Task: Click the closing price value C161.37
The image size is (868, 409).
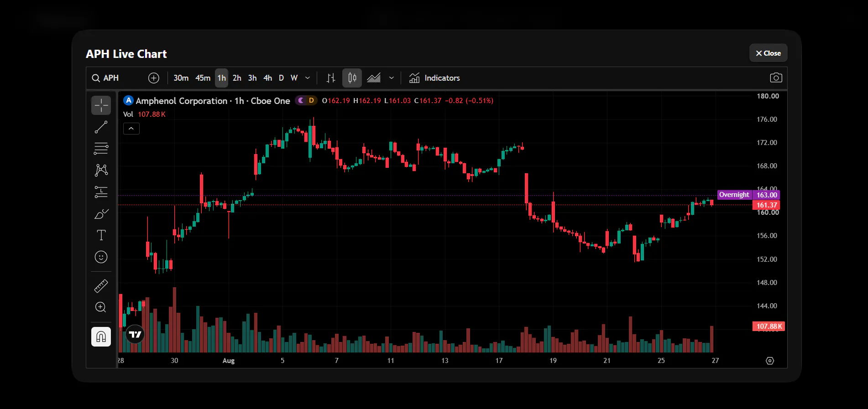Action: point(428,101)
